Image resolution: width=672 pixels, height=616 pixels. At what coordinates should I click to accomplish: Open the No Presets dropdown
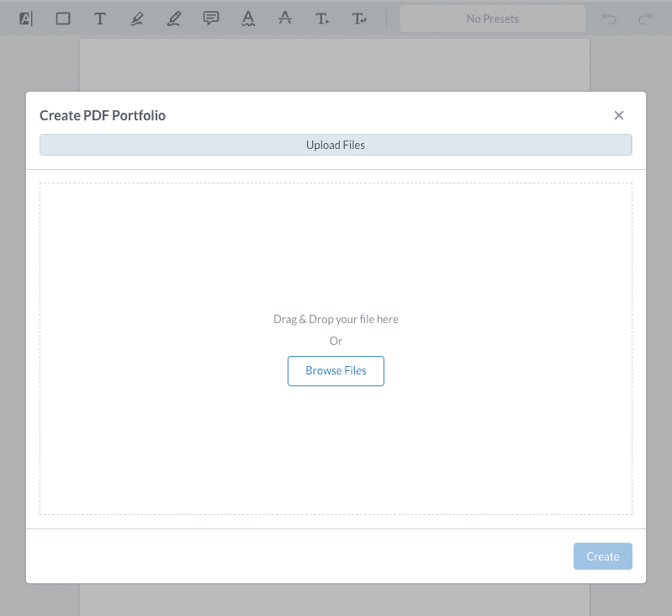[x=492, y=19]
